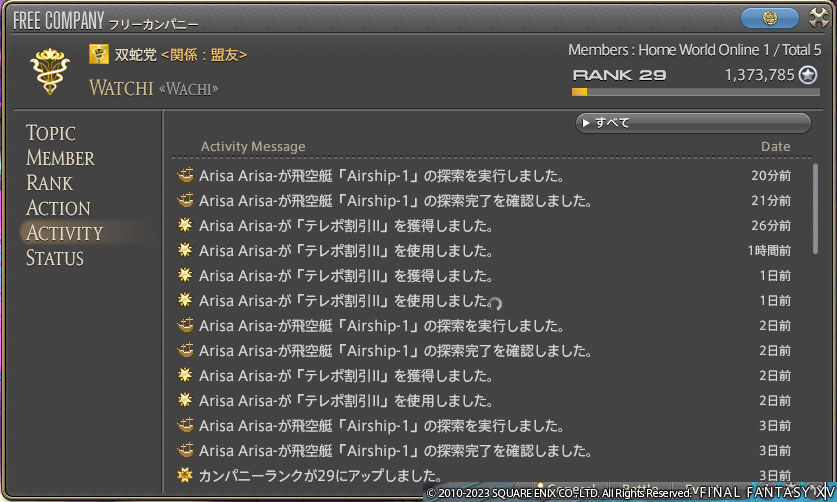Select the カンパニーランクが29にアップしました message
The width and height of the screenshot is (837, 502).
pyautogui.click(x=321, y=475)
